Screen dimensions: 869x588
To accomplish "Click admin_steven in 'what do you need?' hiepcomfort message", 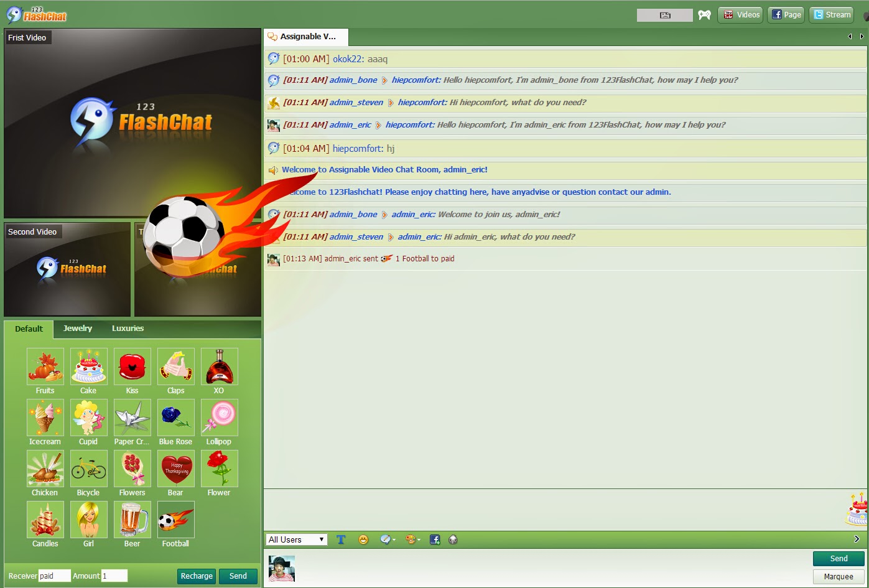I will click(356, 103).
